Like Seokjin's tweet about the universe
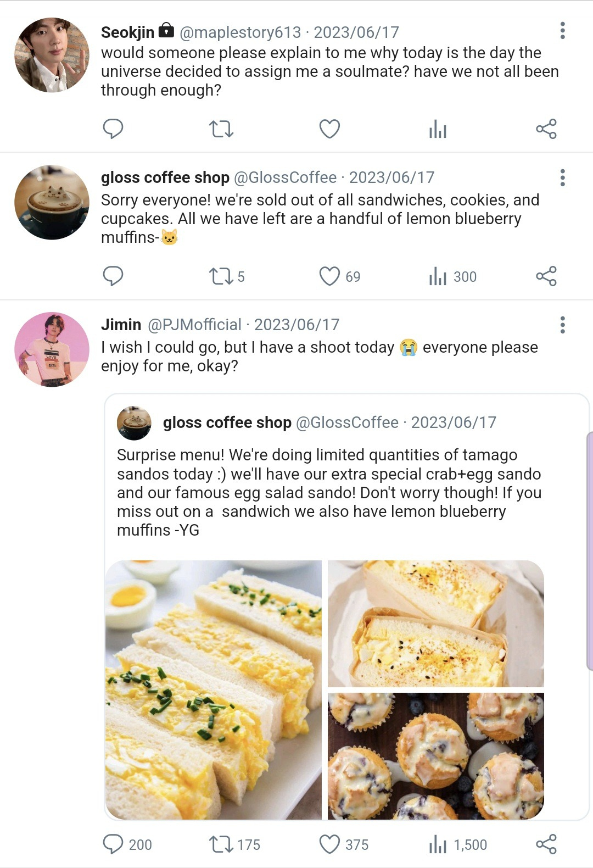Image resolution: width=593 pixels, height=868 pixels. tap(329, 129)
